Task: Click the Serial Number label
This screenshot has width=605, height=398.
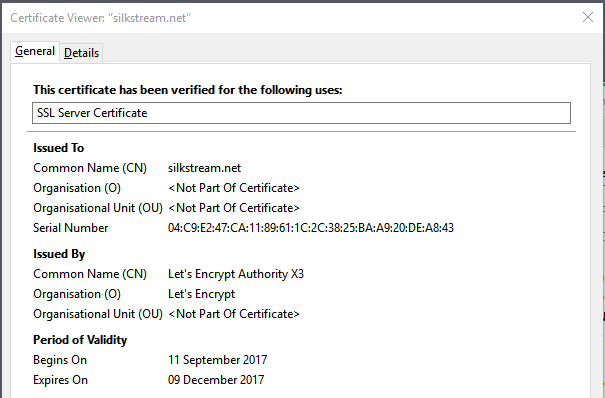Action: click(x=71, y=228)
